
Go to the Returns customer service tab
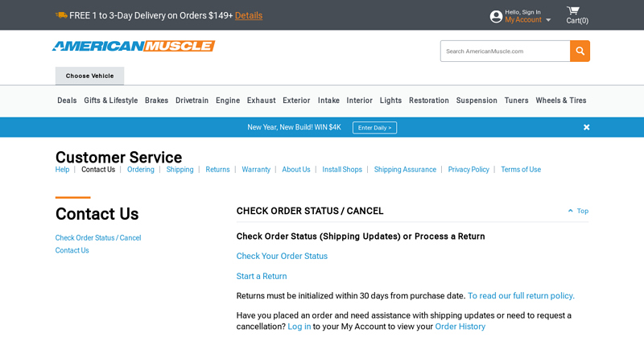pos(217,170)
